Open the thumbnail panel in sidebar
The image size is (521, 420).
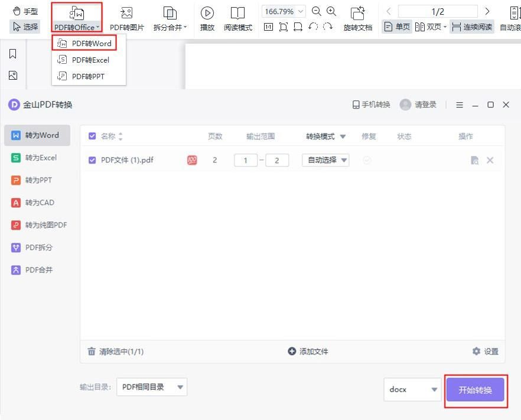pyautogui.click(x=13, y=76)
